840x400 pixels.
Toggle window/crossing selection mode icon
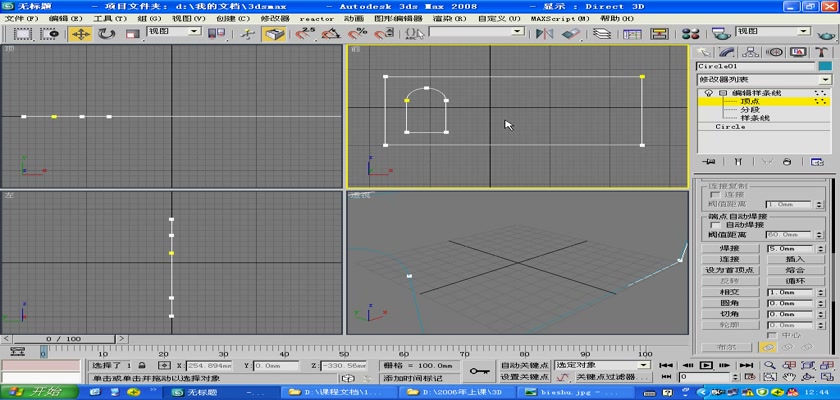49,34
